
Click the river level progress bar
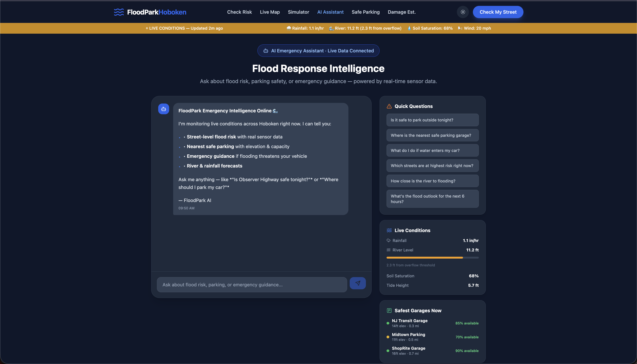(432, 258)
